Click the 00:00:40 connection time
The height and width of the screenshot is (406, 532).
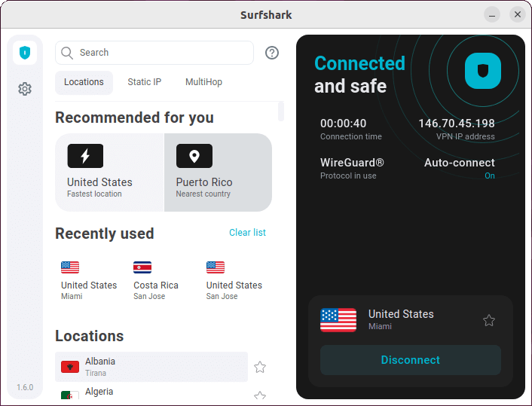click(x=344, y=124)
